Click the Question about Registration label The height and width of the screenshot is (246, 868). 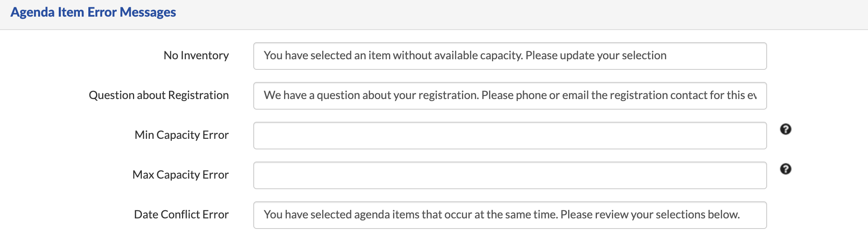click(159, 95)
